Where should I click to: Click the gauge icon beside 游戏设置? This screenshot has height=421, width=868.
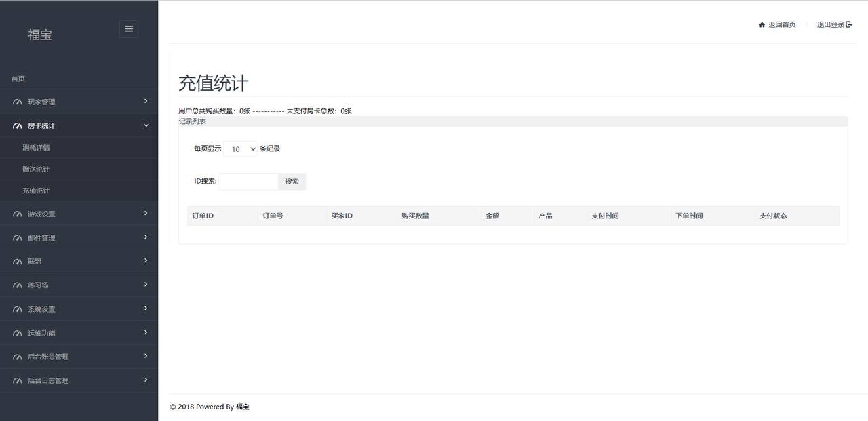pos(18,214)
